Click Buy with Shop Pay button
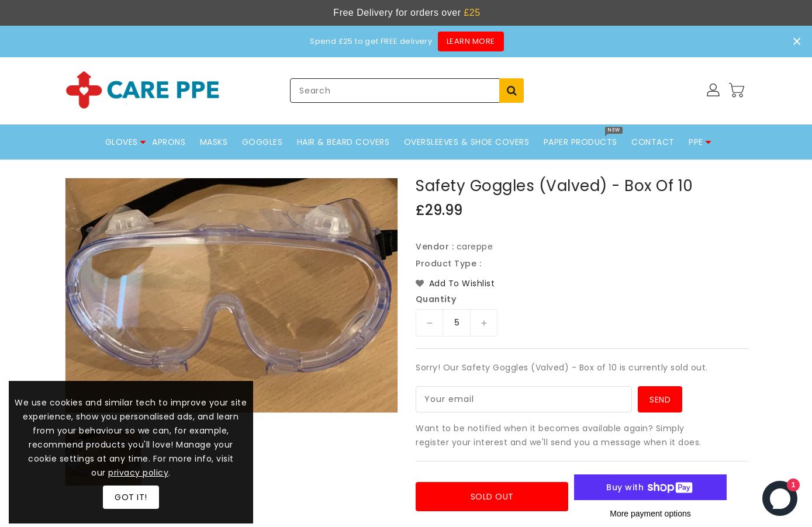812x527 pixels. (x=650, y=487)
